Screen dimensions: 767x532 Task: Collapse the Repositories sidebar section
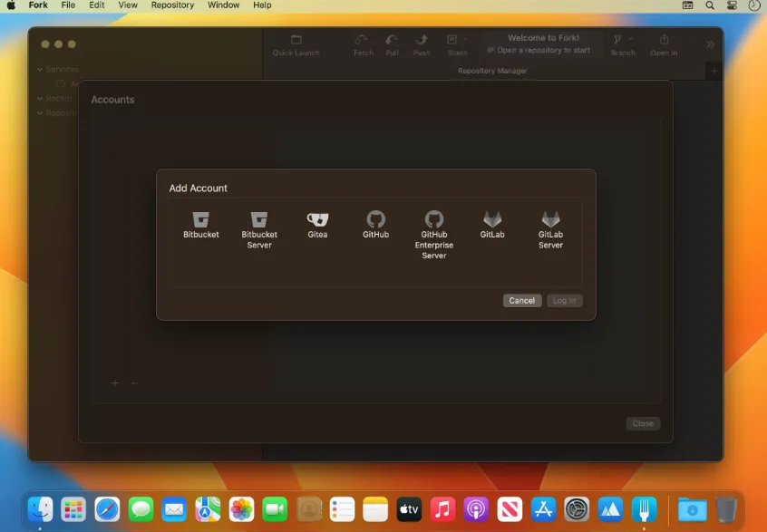[40, 113]
